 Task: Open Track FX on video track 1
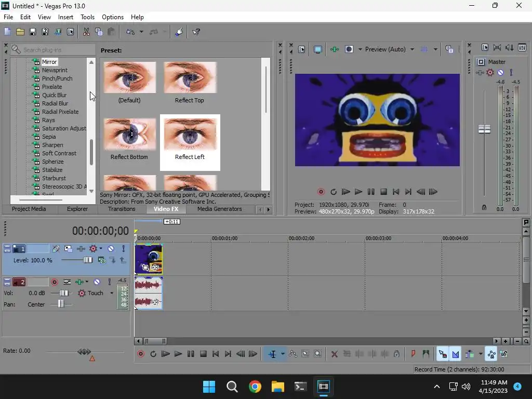click(x=81, y=249)
